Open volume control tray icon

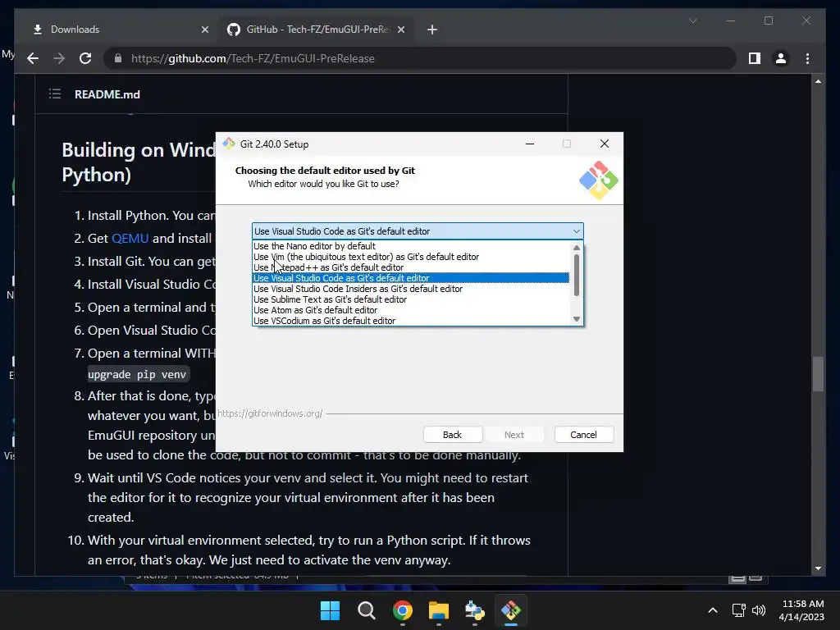[759, 610]
